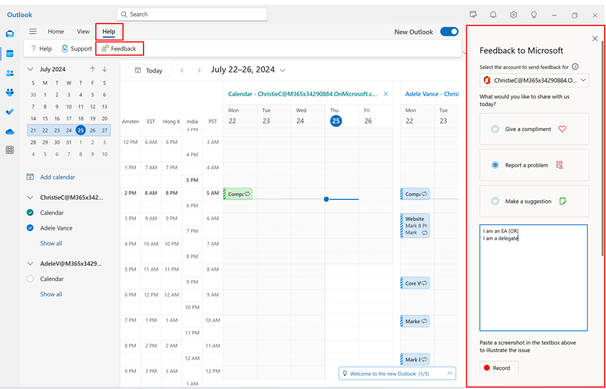Open the Calendar icon in the left sidebar
Viewport: 606px width, 389px height.
(x=10, y=54)
